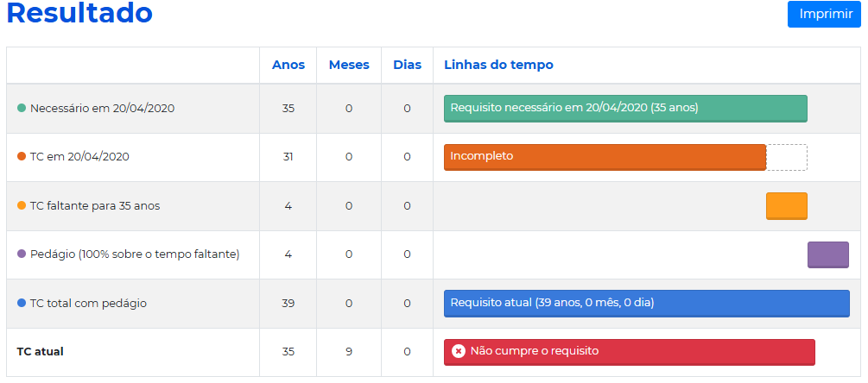The width and height of the screenshot is (868, 383).
Task: Click the orange-red dot beside TC em 20/04/2020
Action: (x=22, y=157)
